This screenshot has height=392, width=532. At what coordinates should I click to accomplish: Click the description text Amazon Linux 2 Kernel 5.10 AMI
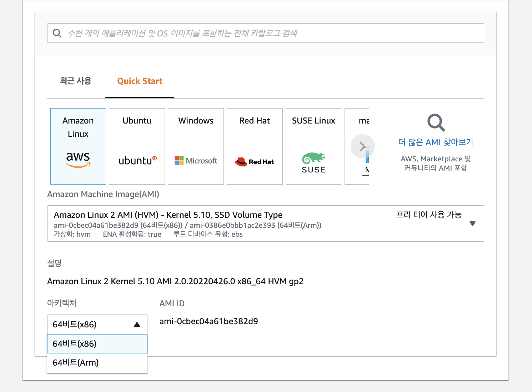point(175,281)
